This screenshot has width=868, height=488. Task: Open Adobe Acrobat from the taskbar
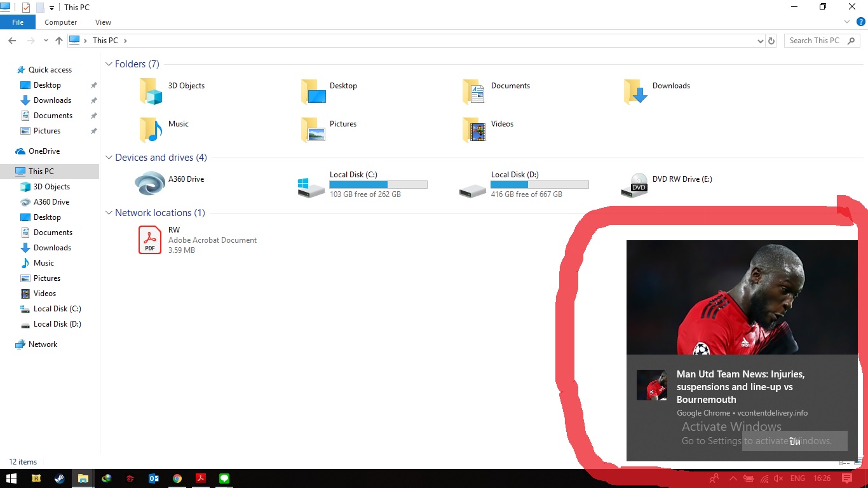201,478
